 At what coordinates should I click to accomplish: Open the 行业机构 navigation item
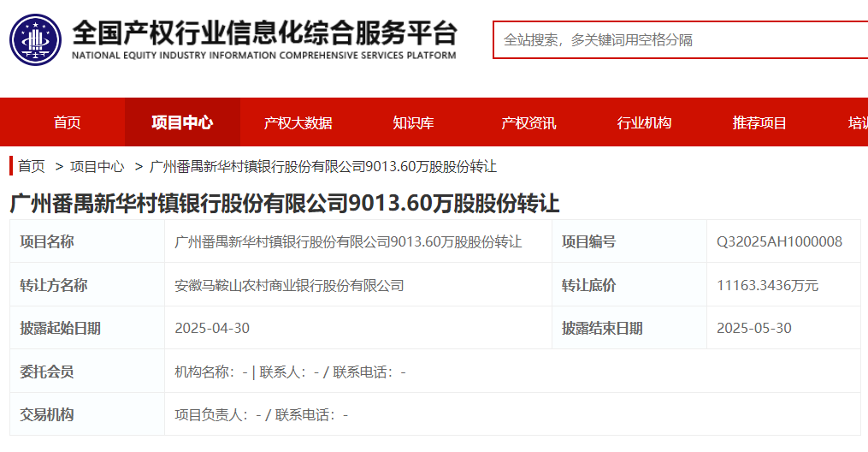(644, 122)
